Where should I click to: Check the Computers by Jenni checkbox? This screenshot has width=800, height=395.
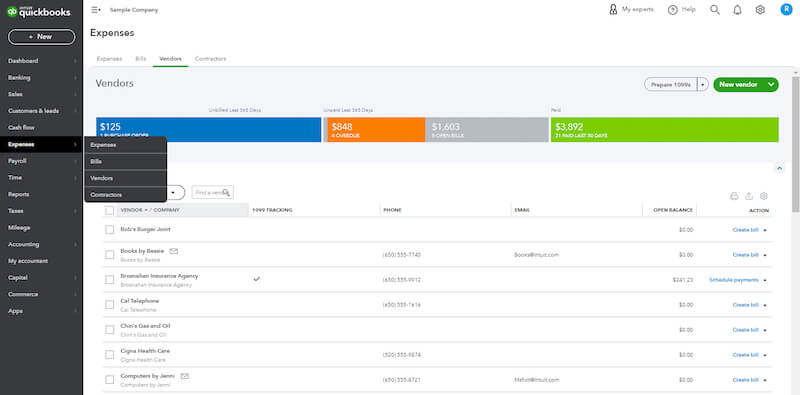coord(110,380)
